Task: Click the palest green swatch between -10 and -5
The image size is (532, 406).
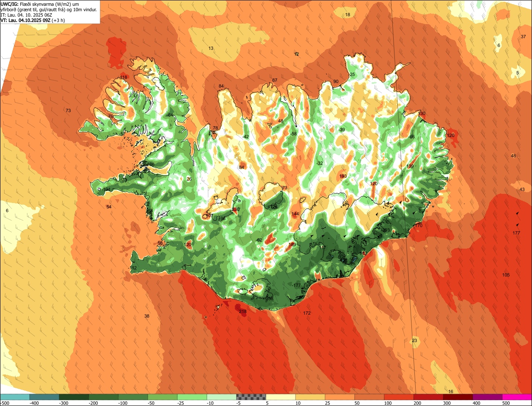Action: point(222,397)
